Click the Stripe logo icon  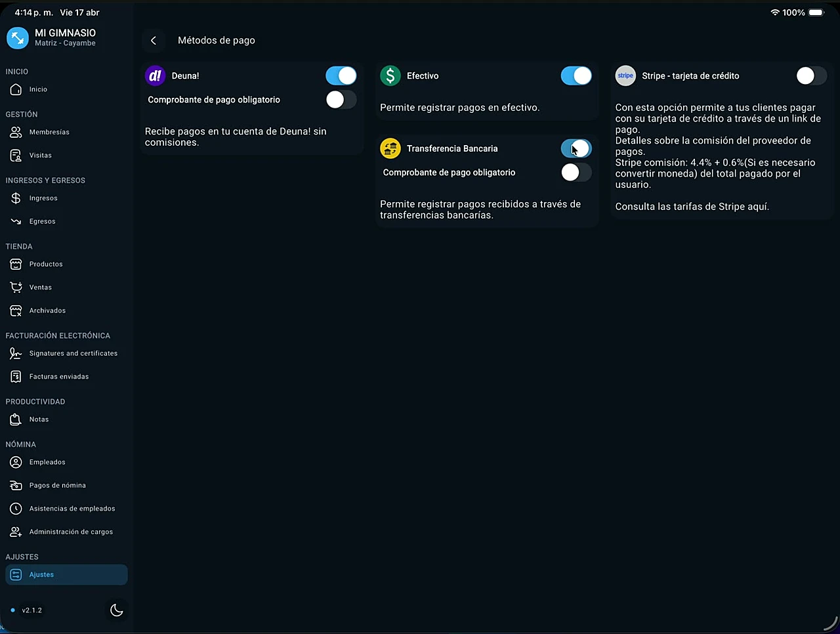(x=625, y=75)
